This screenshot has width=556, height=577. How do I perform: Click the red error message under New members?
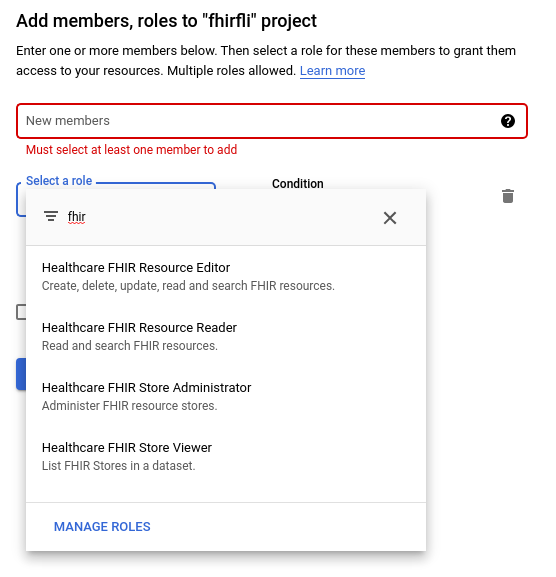(x=131, y=150)
